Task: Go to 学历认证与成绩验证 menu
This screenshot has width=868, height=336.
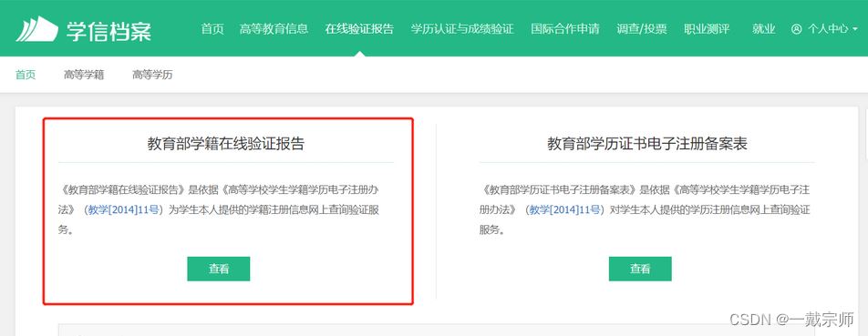Action: click(462, 29)
